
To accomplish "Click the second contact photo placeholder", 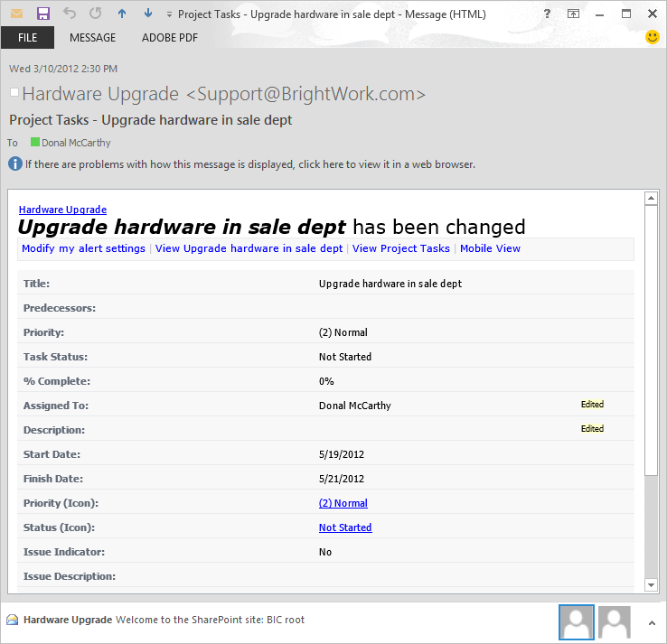I will 615,621.
